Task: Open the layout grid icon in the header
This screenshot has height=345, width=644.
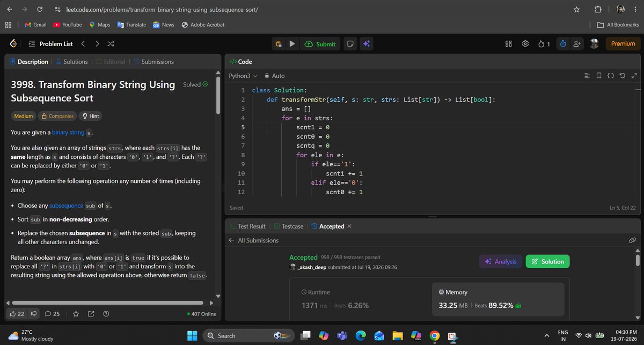Action: point(509,44)
